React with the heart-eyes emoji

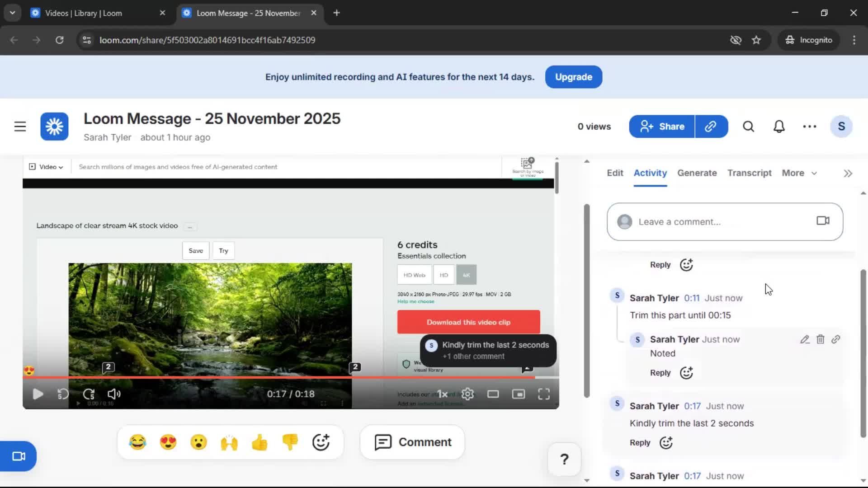(x=168, y=442)
